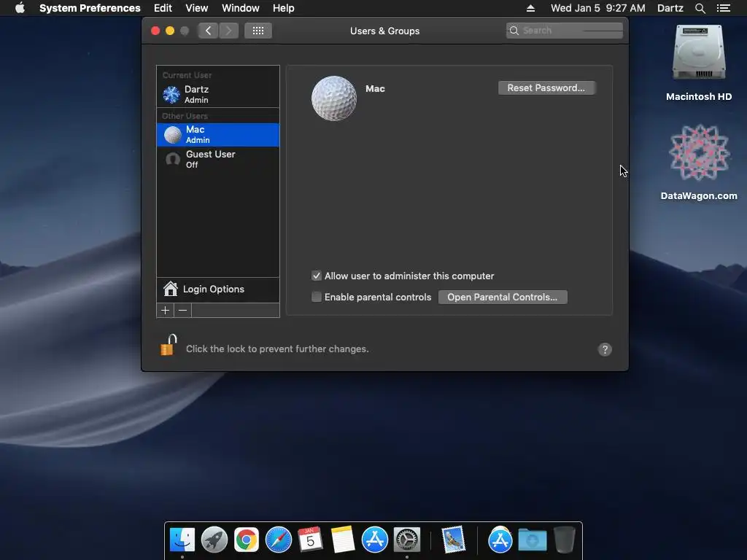Close the Users & Groups window

[x=155, y=31]
